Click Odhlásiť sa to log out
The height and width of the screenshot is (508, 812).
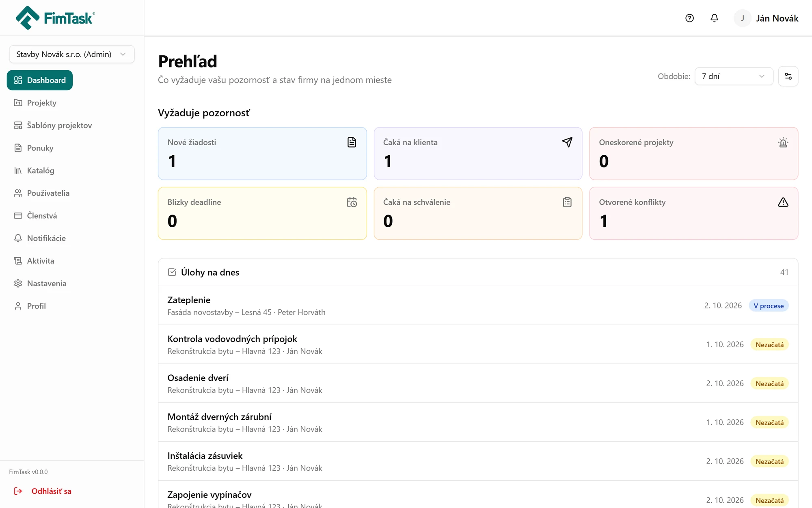[51, 491]
